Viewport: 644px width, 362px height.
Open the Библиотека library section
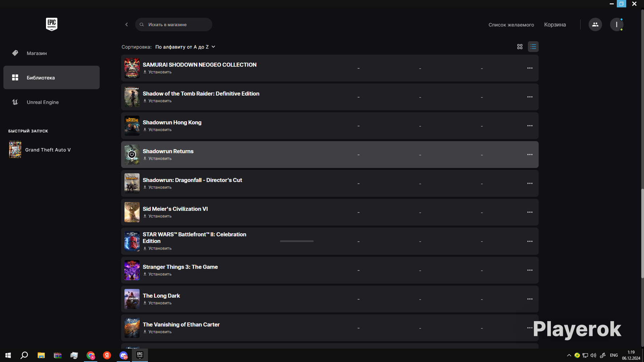click(x=51, y=77)
